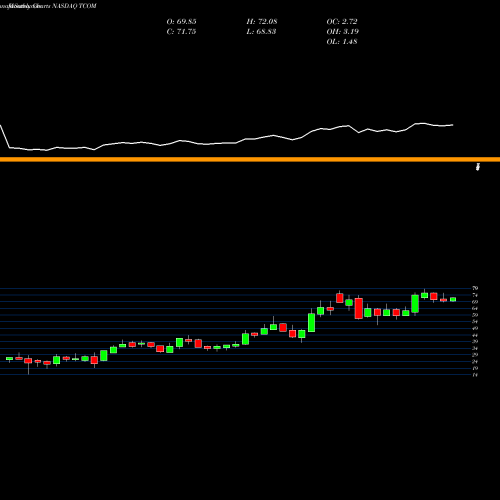Select the low value L: 68.83
This screenshot has width=500, height=500.
point(261,32)
